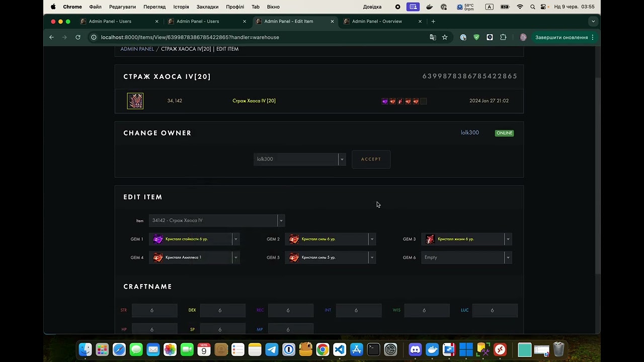Click the DEX value input field

[222, 310]
